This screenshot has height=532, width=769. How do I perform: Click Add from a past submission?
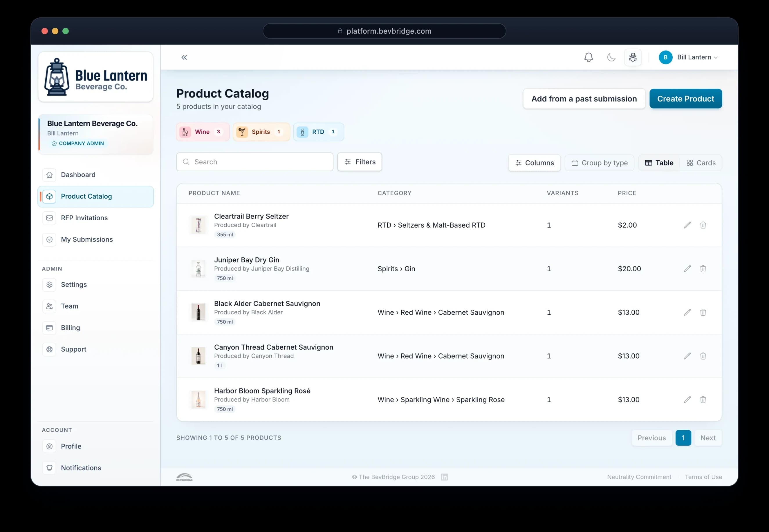pyautogui.click(x=584, y=99)
